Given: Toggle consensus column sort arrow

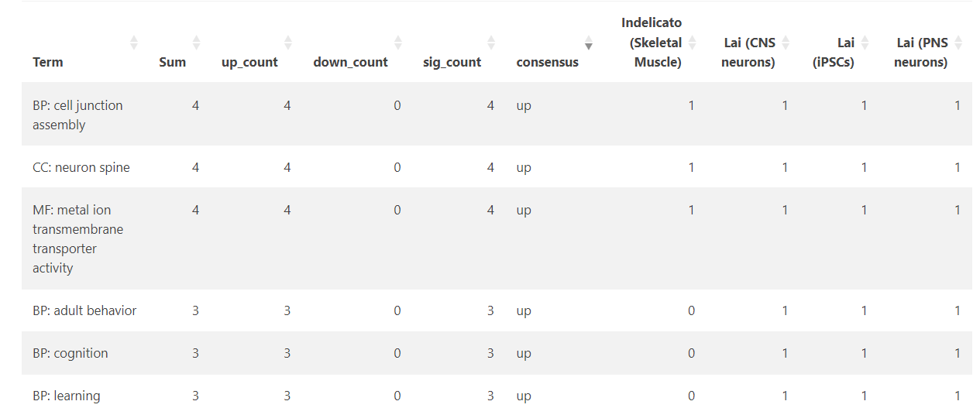Looking at the screenshot, I should coord(589,43).
